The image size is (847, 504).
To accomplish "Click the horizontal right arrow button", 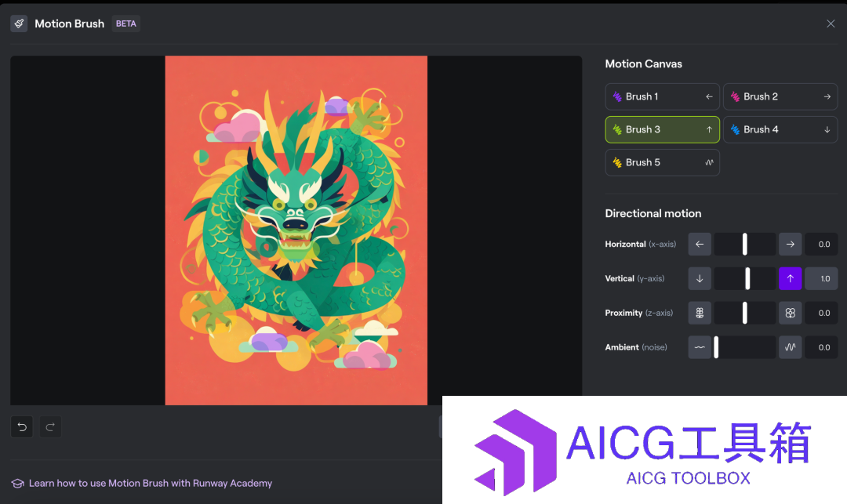I will 791,244.
